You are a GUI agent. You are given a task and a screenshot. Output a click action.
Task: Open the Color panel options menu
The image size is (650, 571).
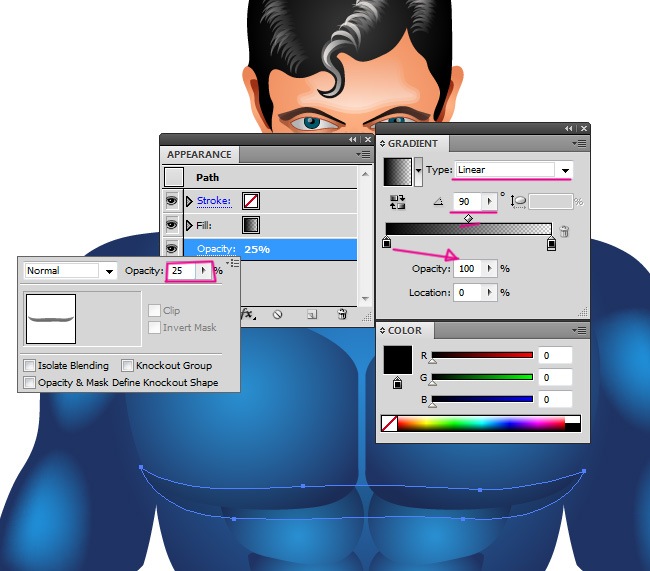pyautogui.click(x=579, y=330)
